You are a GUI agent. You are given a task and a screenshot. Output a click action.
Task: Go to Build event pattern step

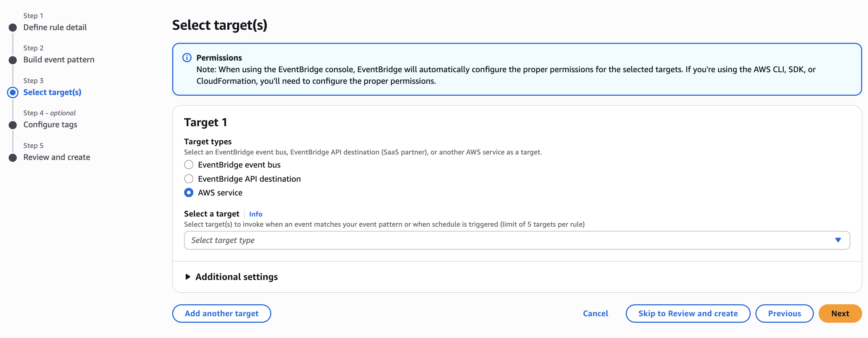coord(59,59)
